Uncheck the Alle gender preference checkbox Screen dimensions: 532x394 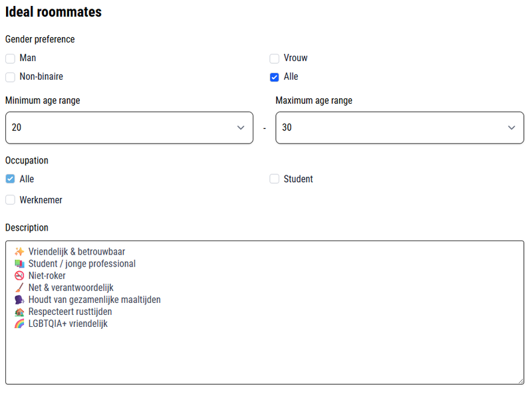[274, 77]
